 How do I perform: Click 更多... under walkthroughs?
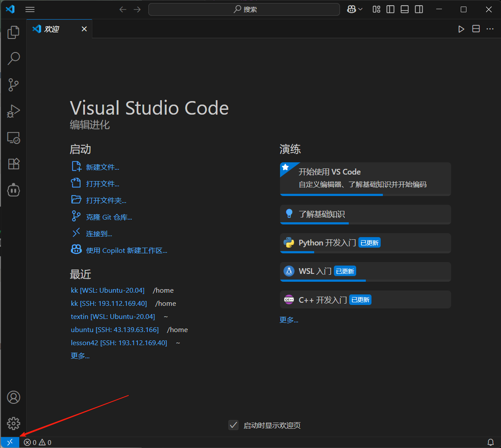[x=289, y=320]
